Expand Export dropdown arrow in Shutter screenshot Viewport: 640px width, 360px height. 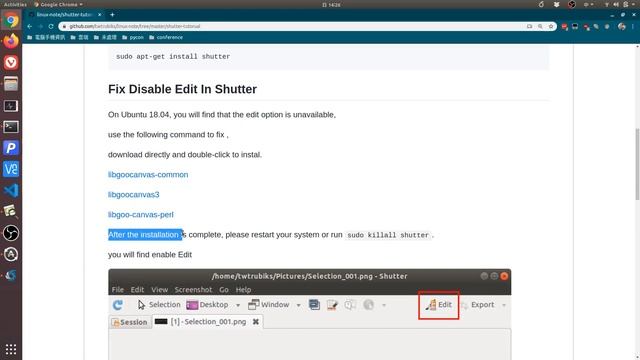[504, 305]
